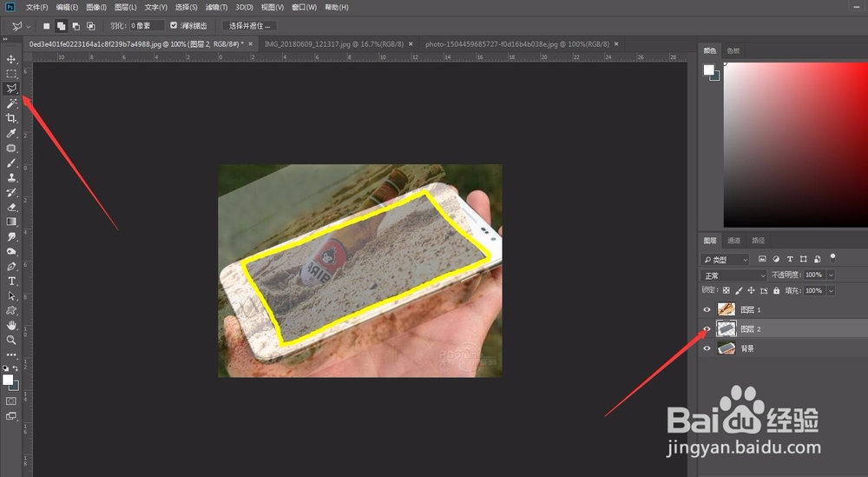Select the Eyedropper tool
Screen dimensions: 868x477
tap(11, 133)
